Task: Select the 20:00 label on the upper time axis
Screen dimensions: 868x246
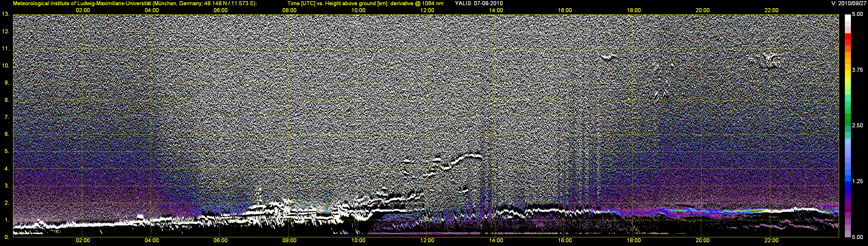Action: click(x=703, y=10)
